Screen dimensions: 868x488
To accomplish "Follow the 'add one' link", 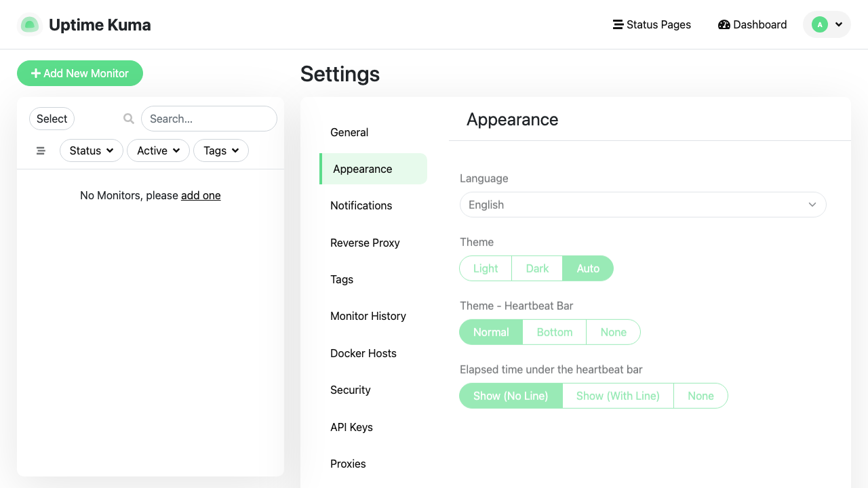I will pyautogui.click(x=201, y=195).
